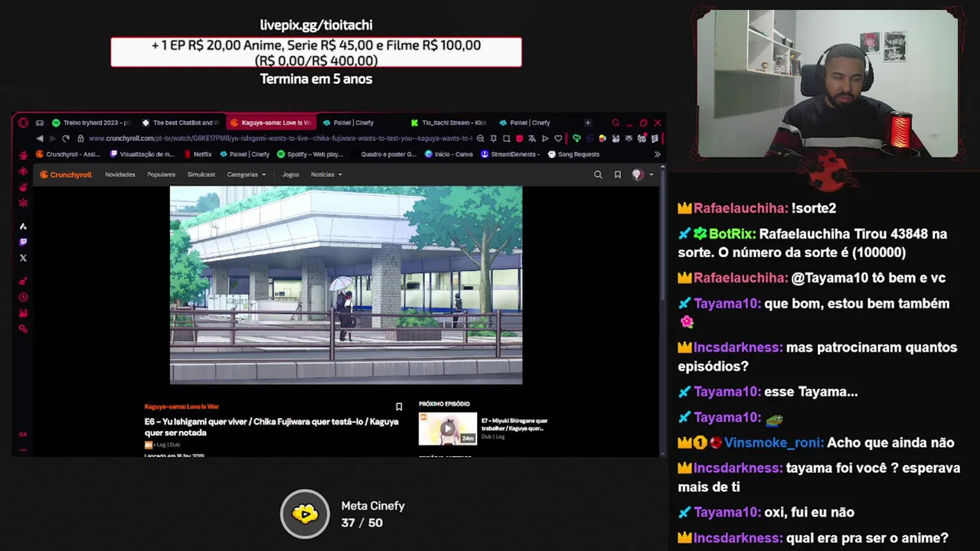
Task: Take a snapshot with the capture icon
Action: (x=506, y=139)
